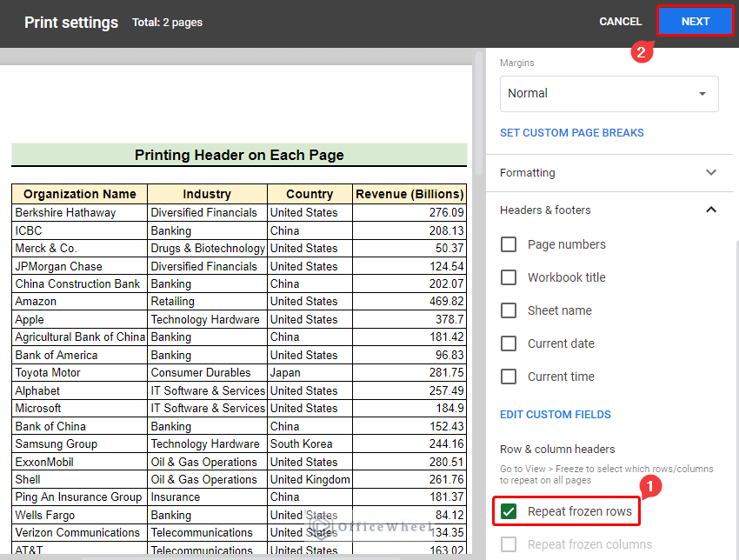This screenshot has height=560, width=739.
Task: Click the Printing Header on Each Page title
Action: pyautogui.click(x=239, y=155)
